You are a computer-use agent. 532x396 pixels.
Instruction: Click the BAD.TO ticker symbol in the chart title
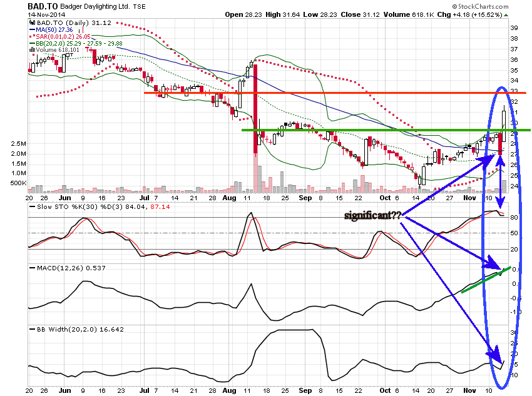coord(43,6)
